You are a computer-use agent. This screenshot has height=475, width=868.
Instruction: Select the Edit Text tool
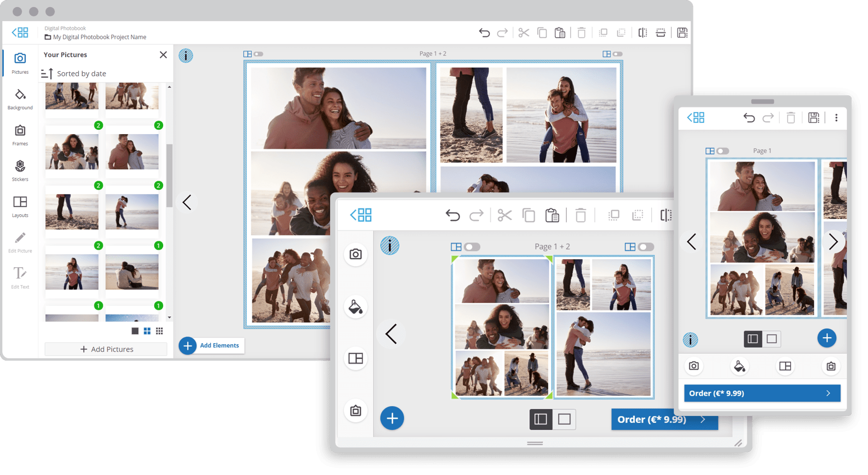pos(20,279)
